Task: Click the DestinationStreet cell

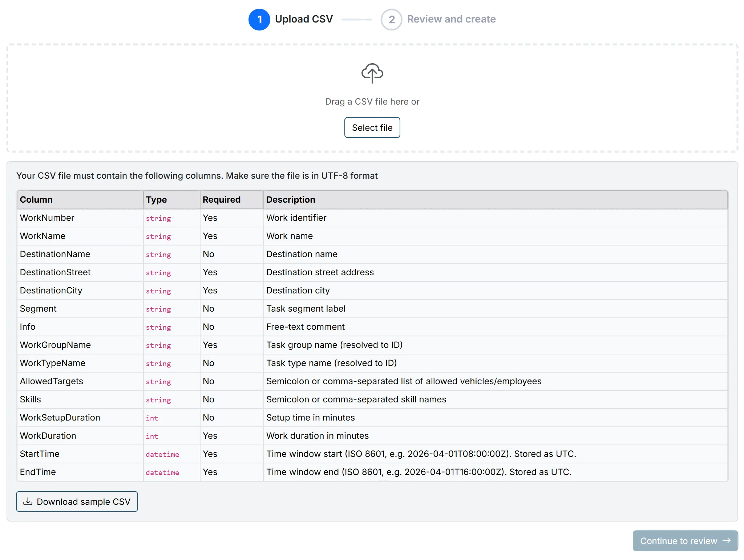Action: tap(80, 272)
